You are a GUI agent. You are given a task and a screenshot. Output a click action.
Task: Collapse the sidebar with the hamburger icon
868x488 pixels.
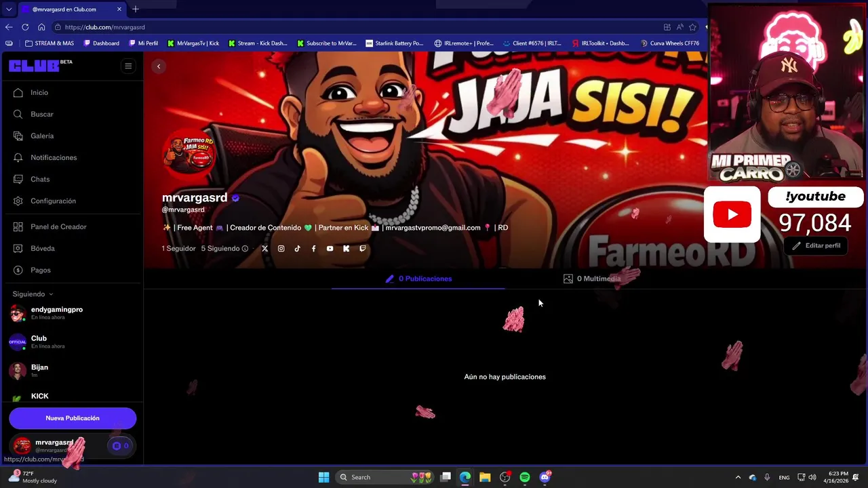pyautogui.click(x=128, y=66)
